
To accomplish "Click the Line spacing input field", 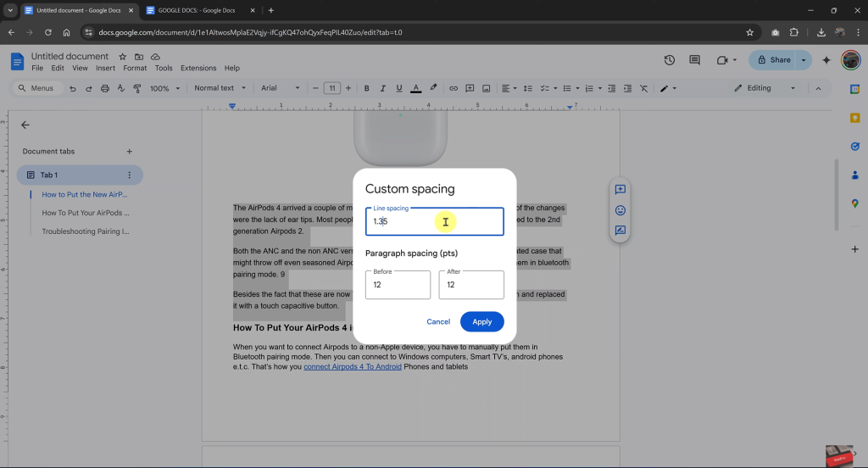I will tap(435, 221).
